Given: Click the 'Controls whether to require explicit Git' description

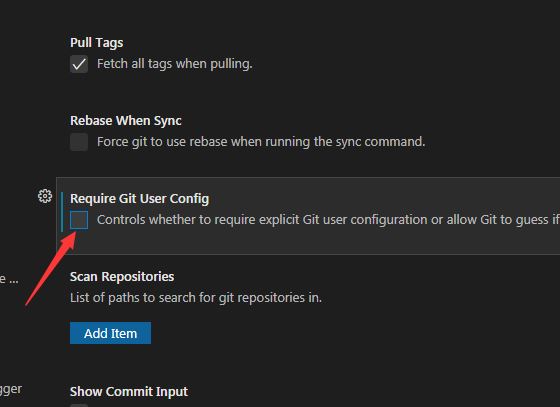Looking at the screenshot, I should pos(328,220).
